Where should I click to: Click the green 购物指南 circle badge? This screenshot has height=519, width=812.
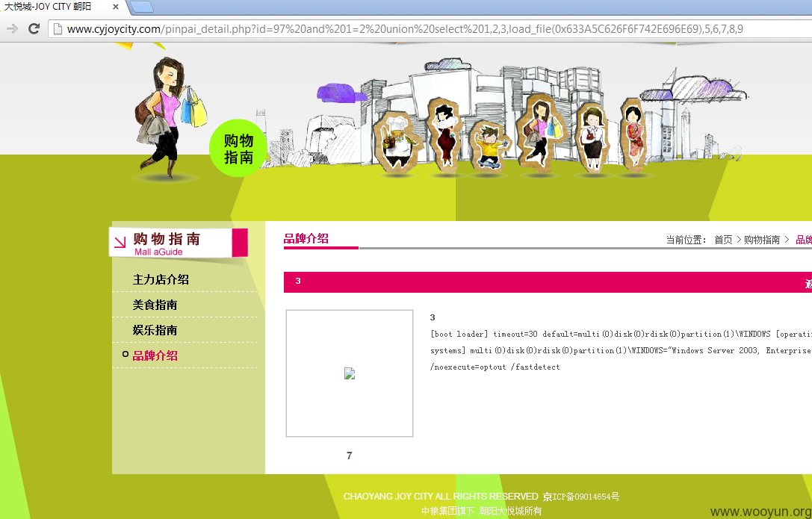(238, 148)
